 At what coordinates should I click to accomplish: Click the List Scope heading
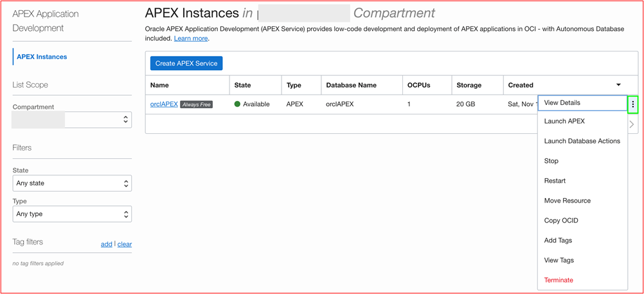tap(30, 85)
